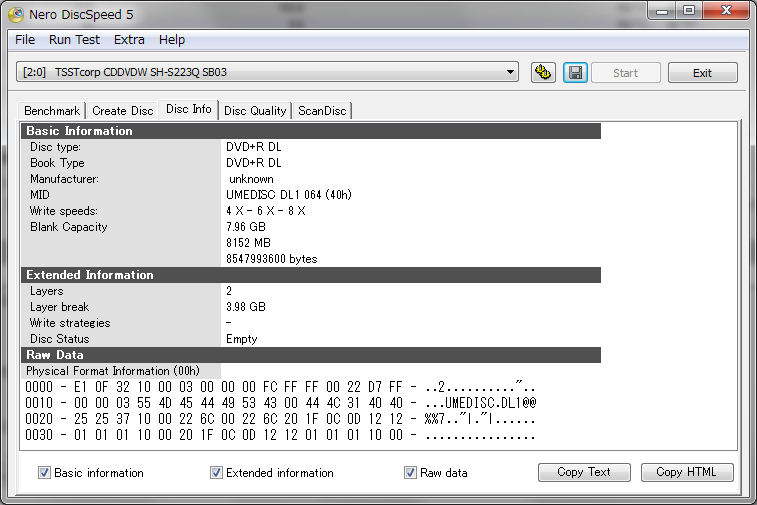Click the Physical Format Information (00h) label
757x505 pixels.
tap(112, 371)
